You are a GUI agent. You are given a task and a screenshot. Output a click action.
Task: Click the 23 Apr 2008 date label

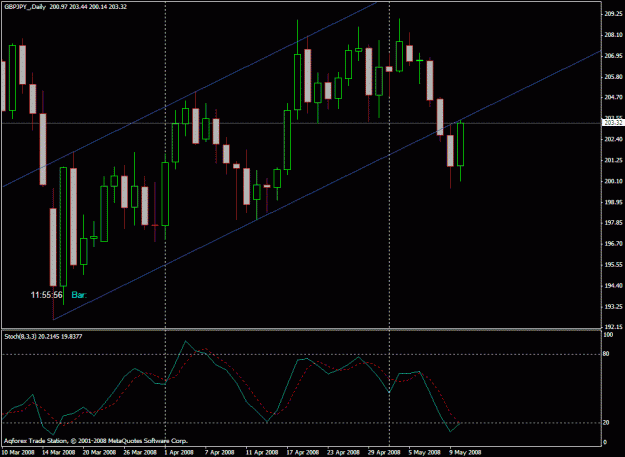pyautogui.click(x=343, y=453)
